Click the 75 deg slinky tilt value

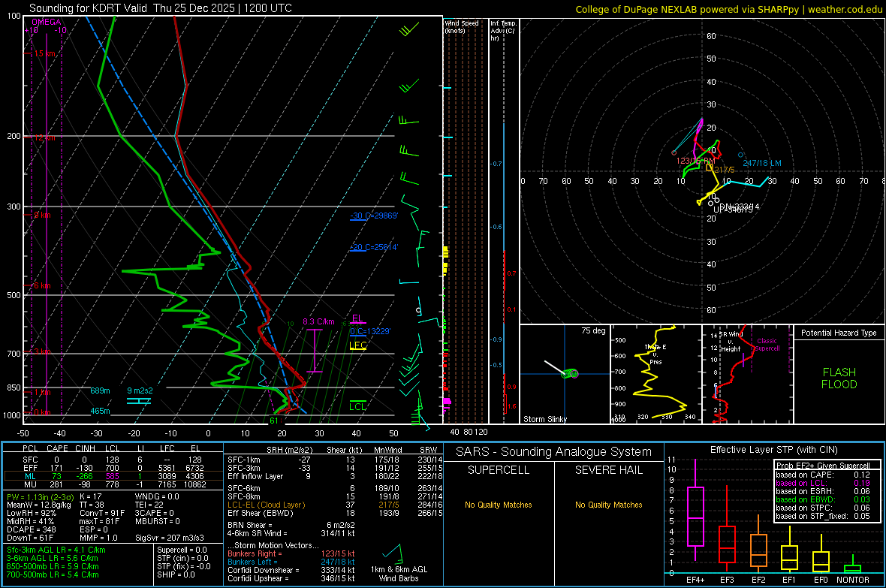click(x=592, y=330)
